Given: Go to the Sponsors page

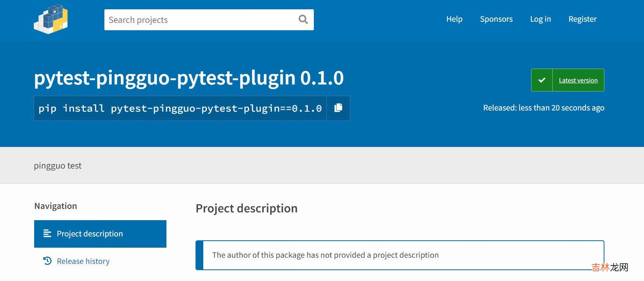Looking at the screenshot, I should [x=496, y=19].
